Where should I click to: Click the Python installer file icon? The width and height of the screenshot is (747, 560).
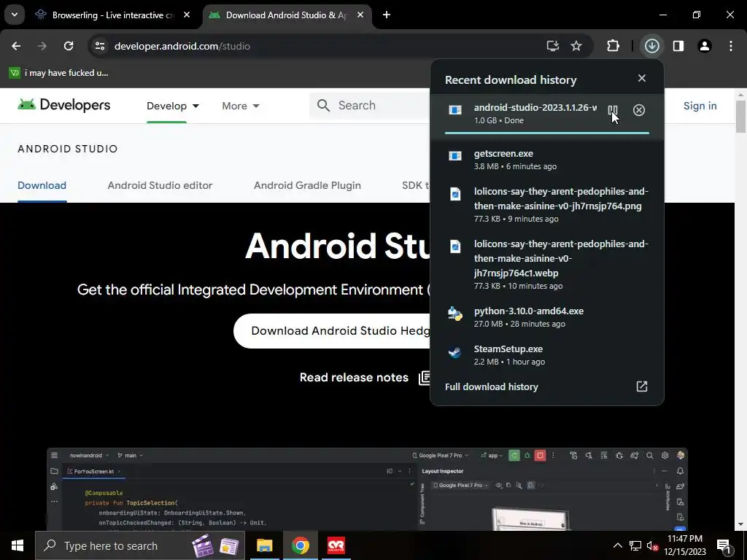pos(455,314)
